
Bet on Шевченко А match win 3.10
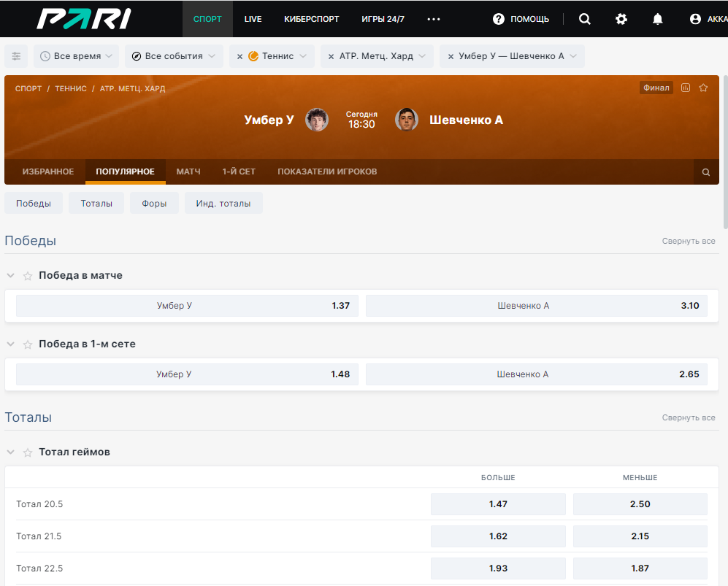(536, 306)
